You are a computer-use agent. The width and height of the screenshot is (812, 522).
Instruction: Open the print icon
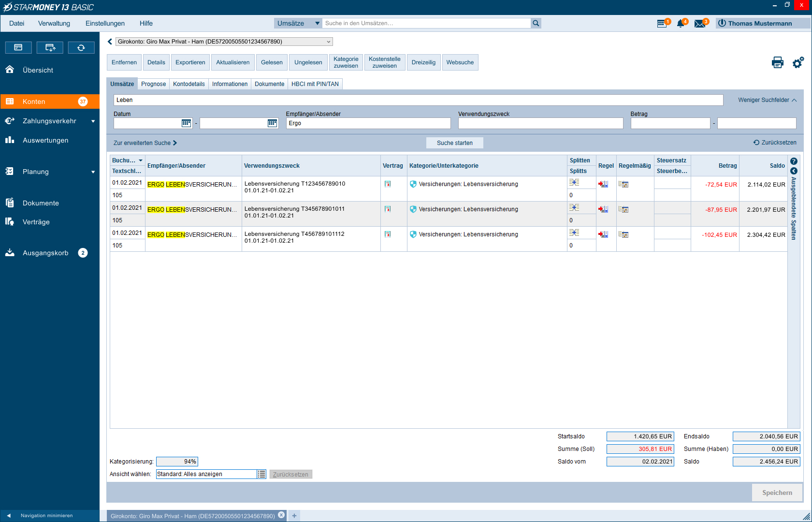coord(777,62)
